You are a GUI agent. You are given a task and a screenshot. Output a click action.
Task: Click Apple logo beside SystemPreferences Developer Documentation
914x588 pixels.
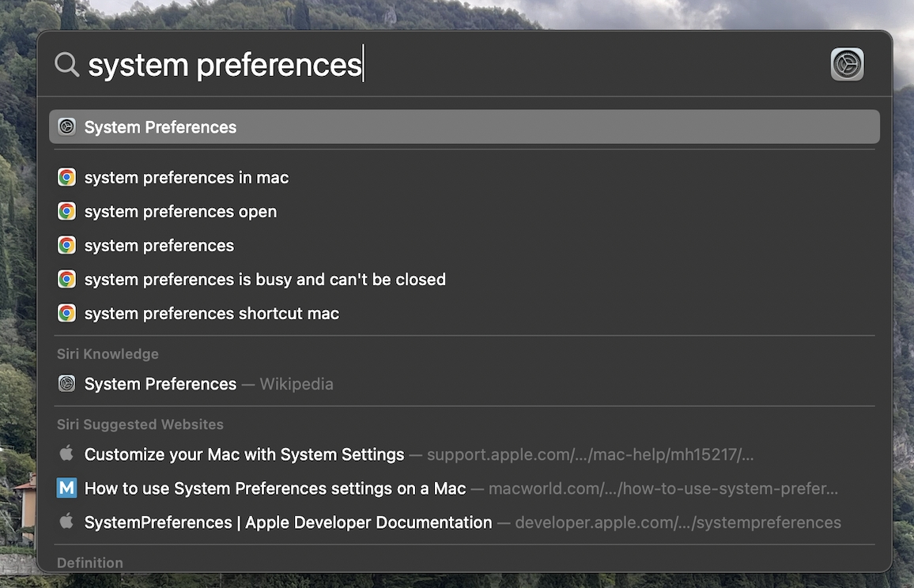pos(66,521)
